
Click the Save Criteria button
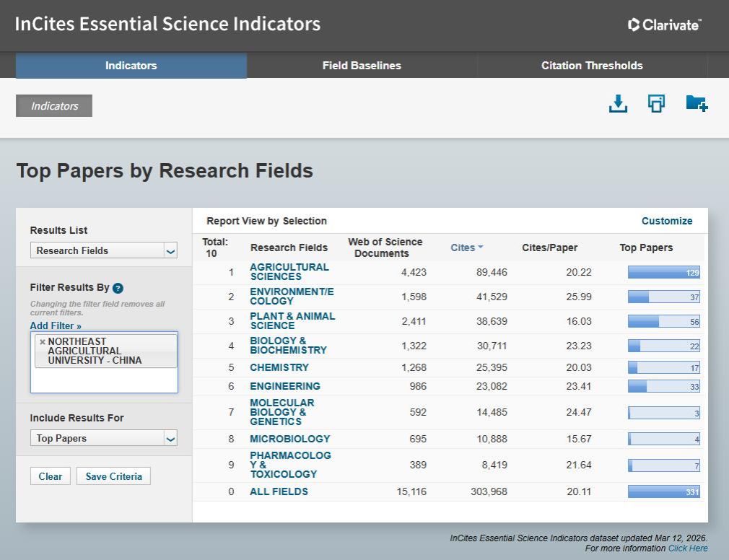click(113, 476)
